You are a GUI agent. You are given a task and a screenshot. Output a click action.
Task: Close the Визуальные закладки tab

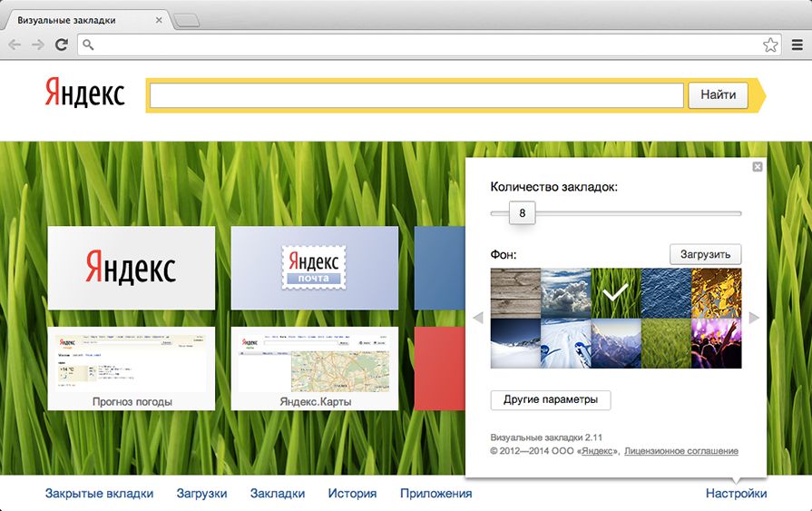[159, 20]
